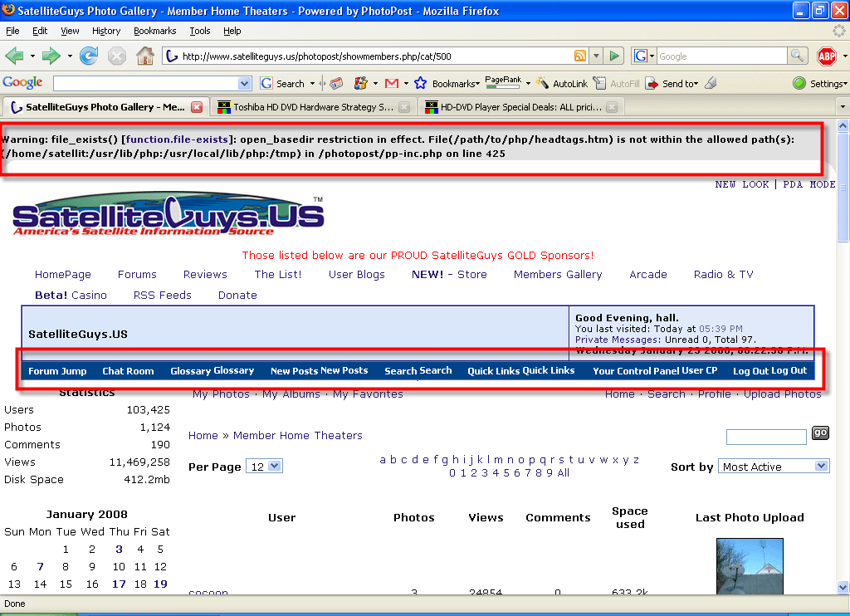
Task: Click the My Albums link
Action: (291, 394)
